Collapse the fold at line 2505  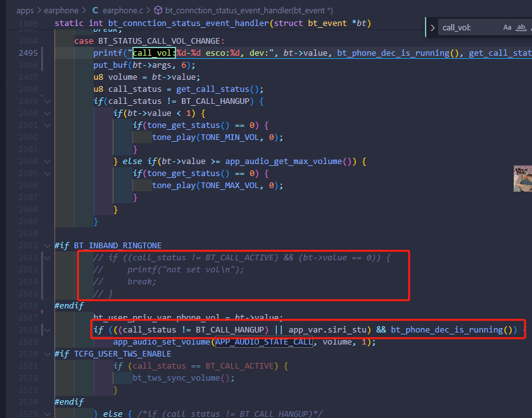point(47,174)
